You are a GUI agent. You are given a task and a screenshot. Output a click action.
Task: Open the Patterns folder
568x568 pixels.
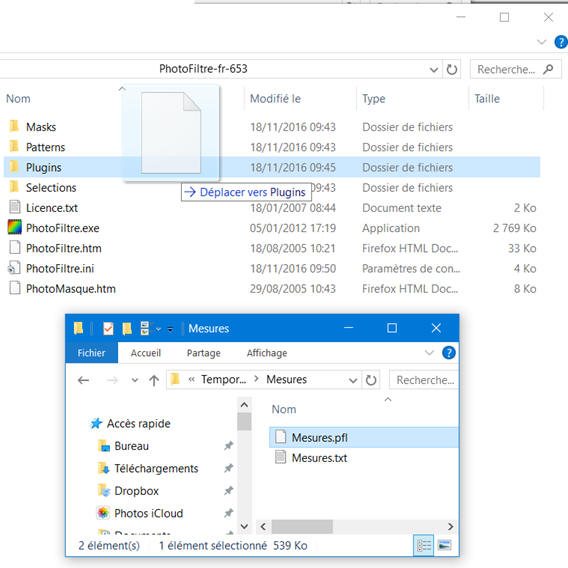coord(45,147)
